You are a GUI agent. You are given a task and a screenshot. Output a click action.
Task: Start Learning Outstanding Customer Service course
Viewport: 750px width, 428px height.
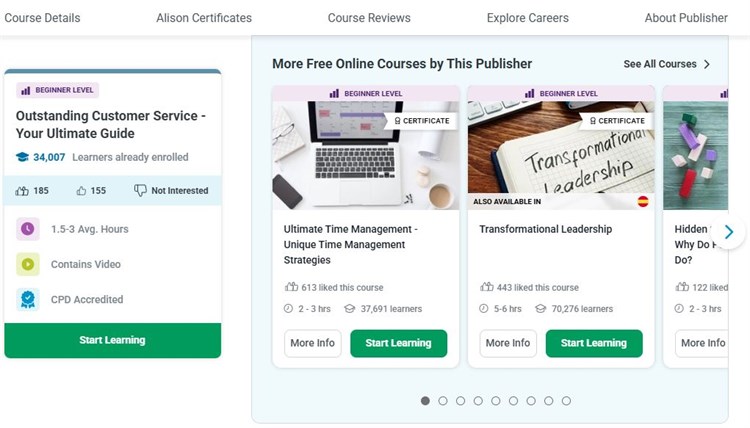coord(112,340)
